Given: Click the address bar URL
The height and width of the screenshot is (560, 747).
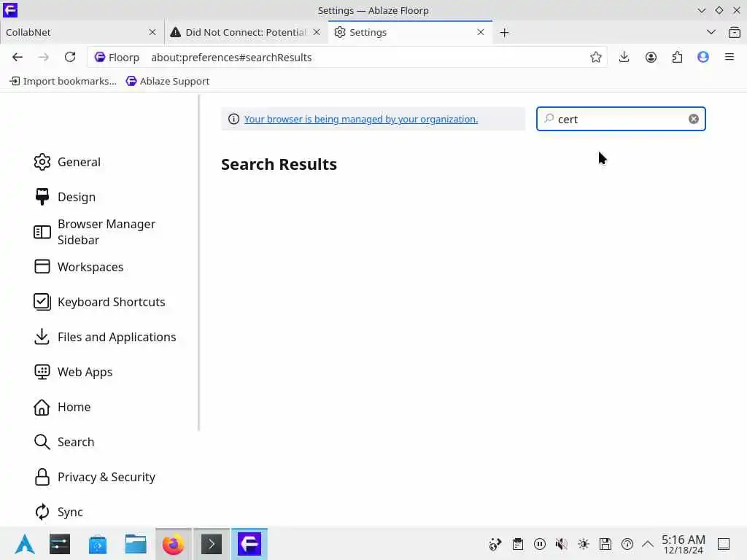Looking at the screenshot, I should (231, 57).
